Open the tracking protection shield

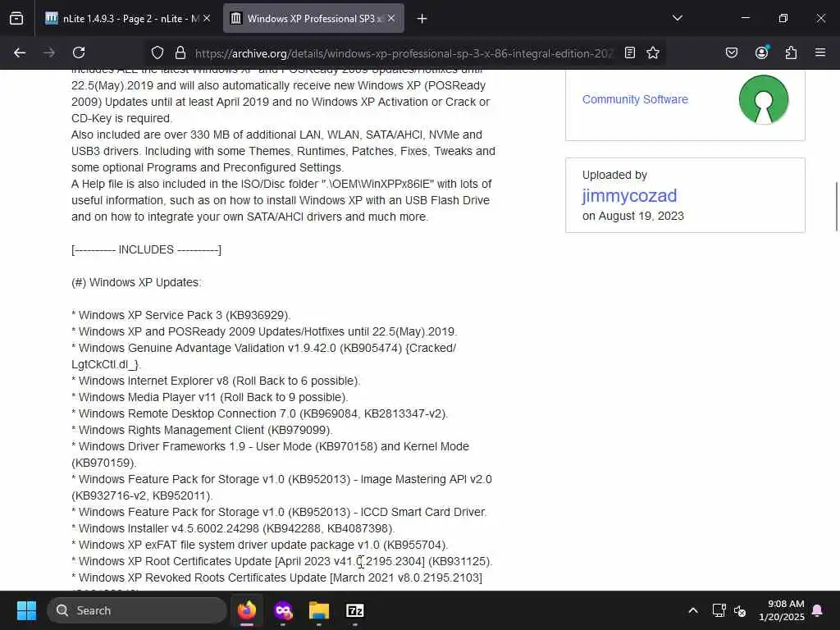pyautogui.click(x=157, y=52)
